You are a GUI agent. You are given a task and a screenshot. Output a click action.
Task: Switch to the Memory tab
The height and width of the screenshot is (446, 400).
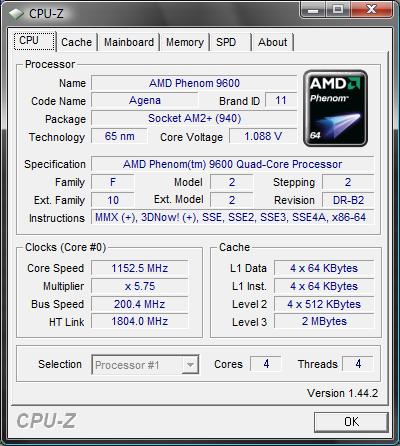185,42
